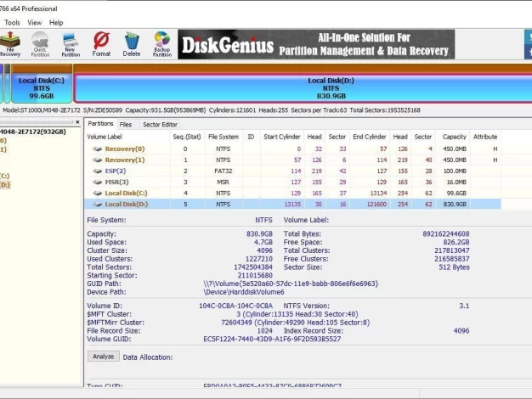The image size is (532, 399).
Task: Switch to the Files tab
Action: coord(126,125)
